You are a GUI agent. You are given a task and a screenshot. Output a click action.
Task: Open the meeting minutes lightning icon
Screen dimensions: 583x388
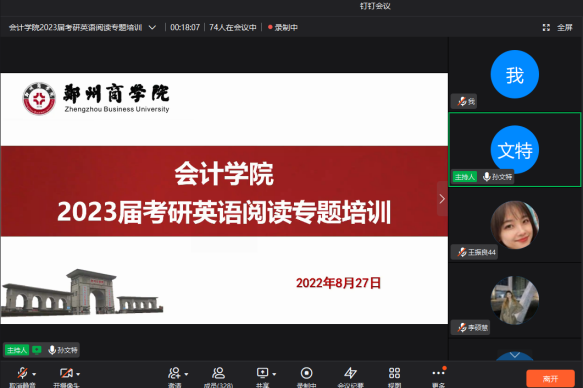click(x=350, y=373)
